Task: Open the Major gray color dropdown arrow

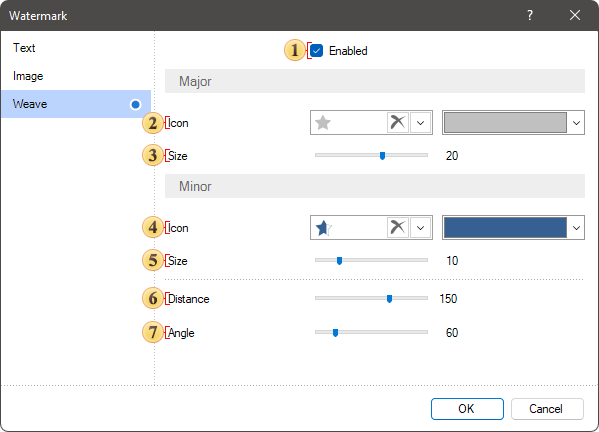Action: 576,123
